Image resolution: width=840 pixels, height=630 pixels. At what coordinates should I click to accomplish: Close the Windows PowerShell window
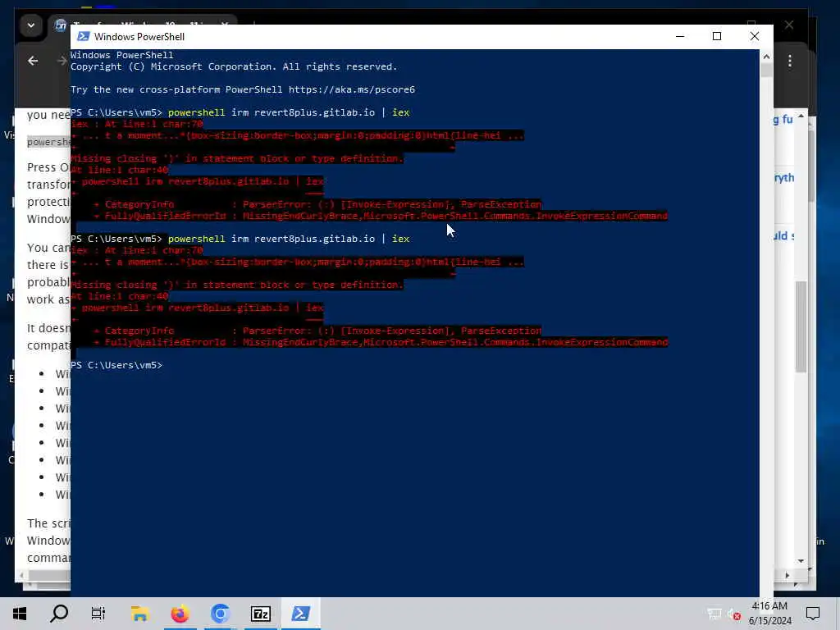(x=755, y=36)
